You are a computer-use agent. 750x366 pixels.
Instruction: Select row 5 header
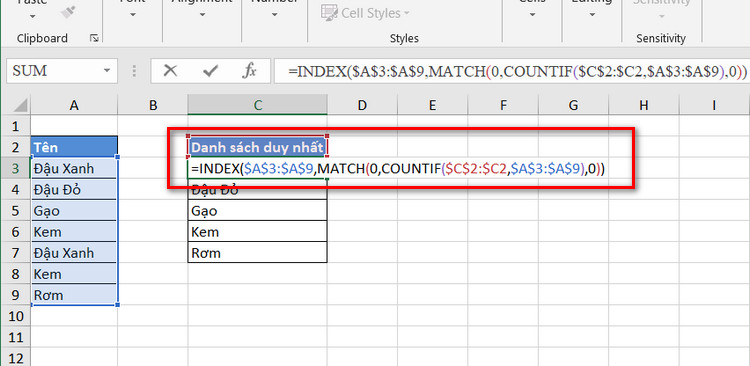[x=15, y=211]
